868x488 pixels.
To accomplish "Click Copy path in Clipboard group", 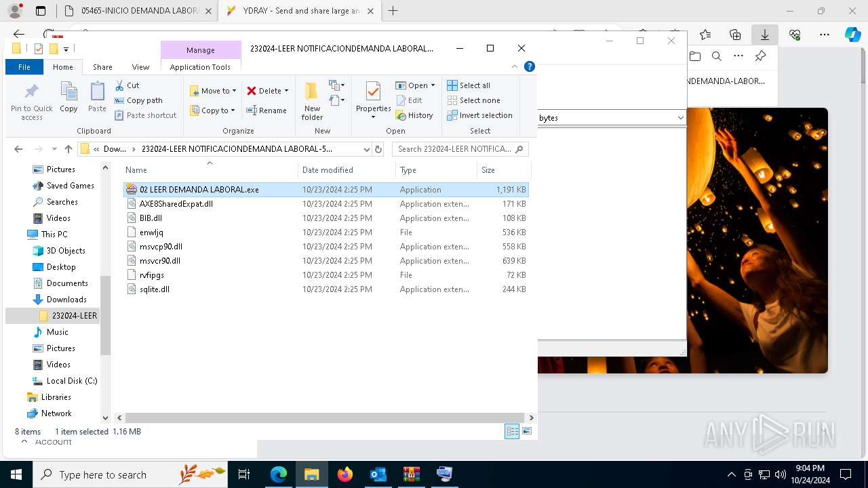I will pos(138,100).
